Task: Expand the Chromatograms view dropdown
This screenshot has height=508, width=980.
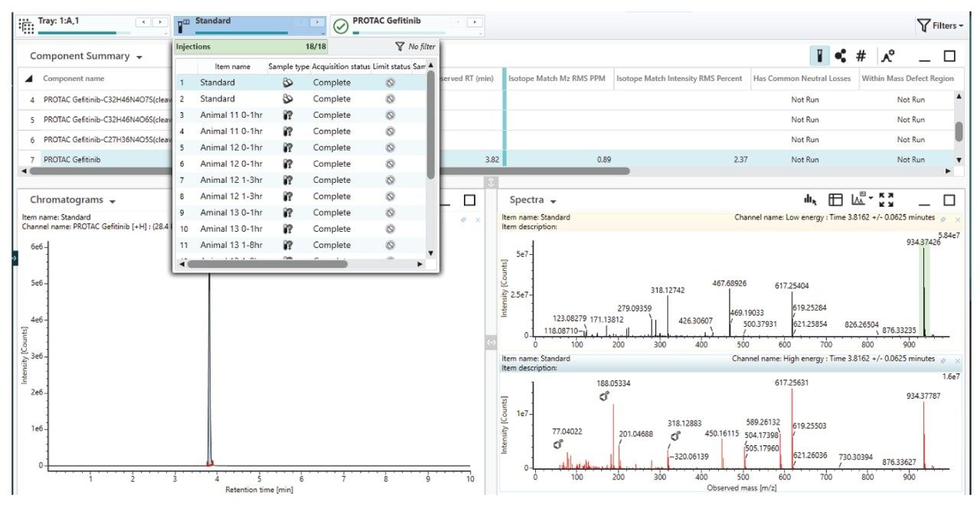Action: point(112,201)
